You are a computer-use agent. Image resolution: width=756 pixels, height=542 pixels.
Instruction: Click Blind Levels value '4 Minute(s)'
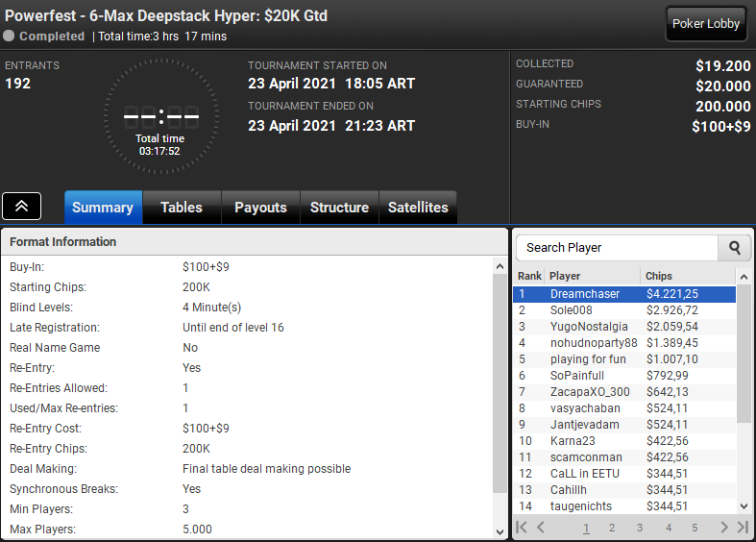click(211, 308)
